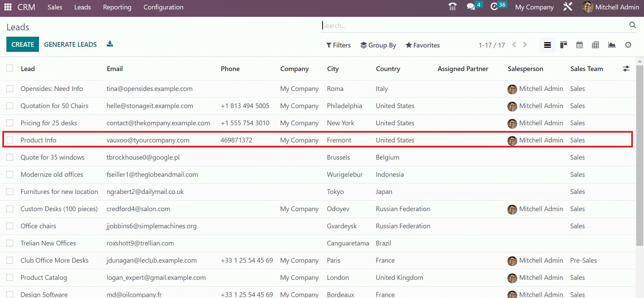The width and height of the screenshot is (644, 298).
Task: Click the vertical scrollbar thumb
Action: pos(640,155)
